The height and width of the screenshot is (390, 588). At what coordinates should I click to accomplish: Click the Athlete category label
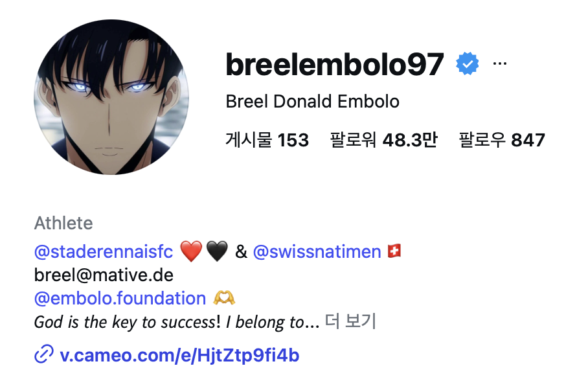pyautogui.click(x=63, y=224)
